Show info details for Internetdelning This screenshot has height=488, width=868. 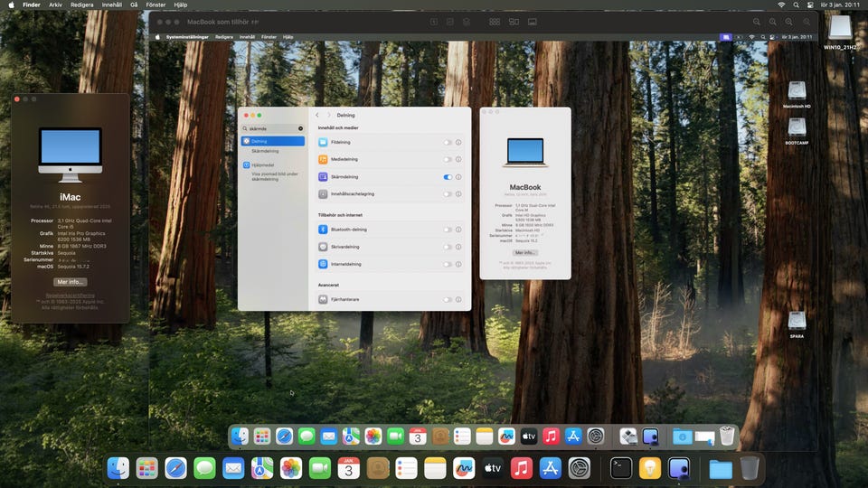click(458, 264)
